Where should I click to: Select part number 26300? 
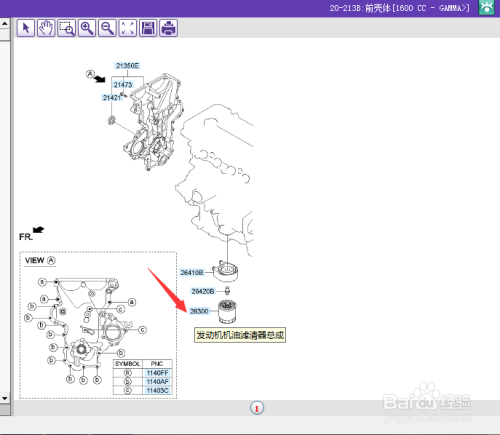(x=199, y=311)
